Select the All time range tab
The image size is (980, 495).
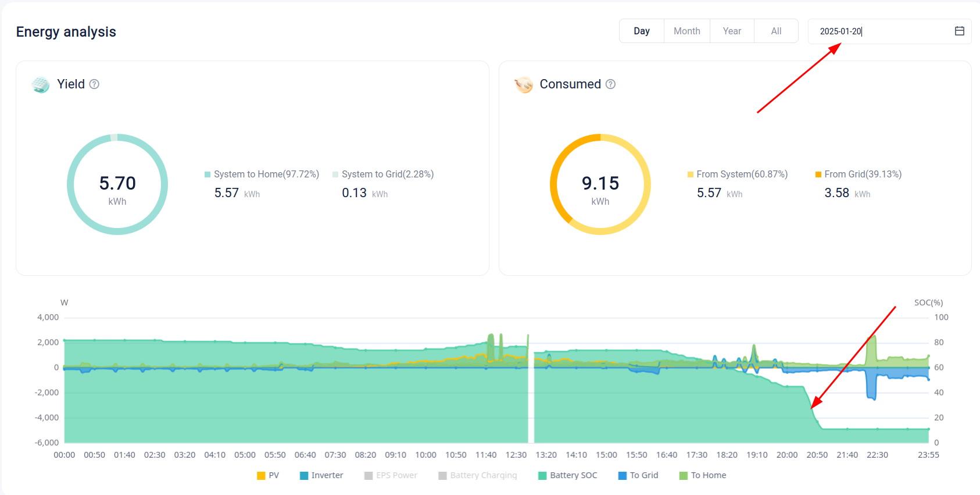pyautogui.click(x=776, y=31)
